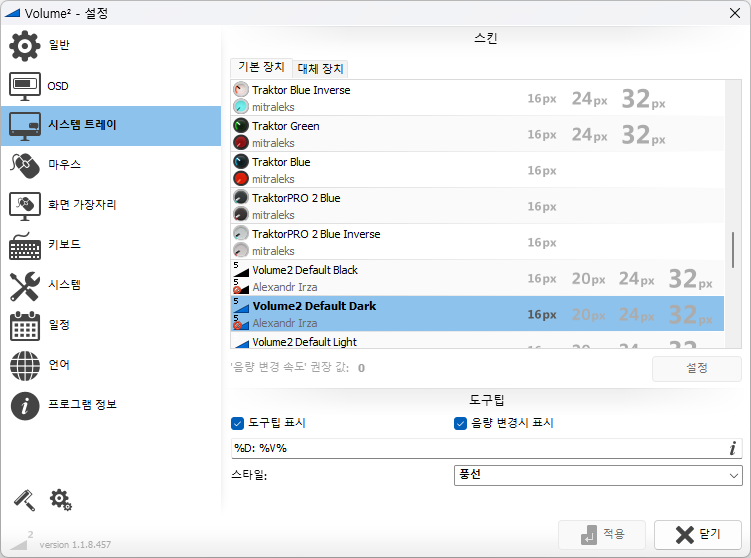The image size is (751, 558).
Task: Select the 키보드 menu label
Action: pyautogui.click(x=64, y=245)
